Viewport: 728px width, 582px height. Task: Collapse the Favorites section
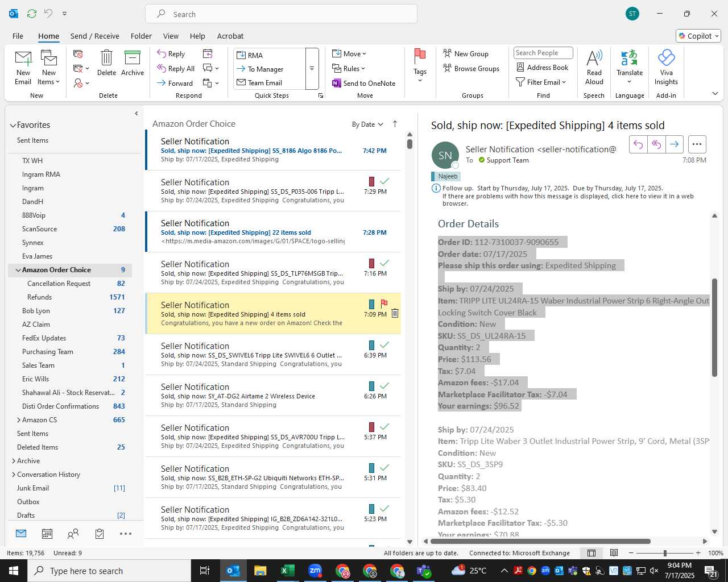click(13, 126)
